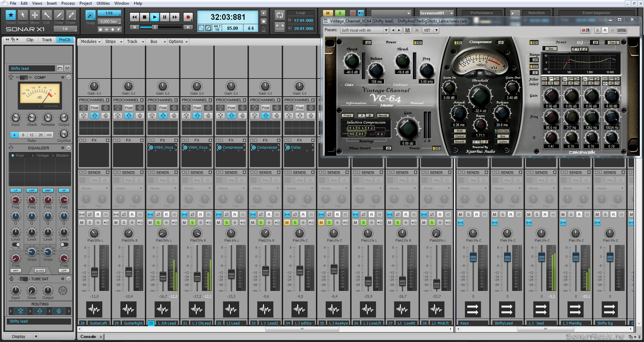Switch to the ProCh tab
This screenshot has width=644, height=342.
tap(64, 40)
